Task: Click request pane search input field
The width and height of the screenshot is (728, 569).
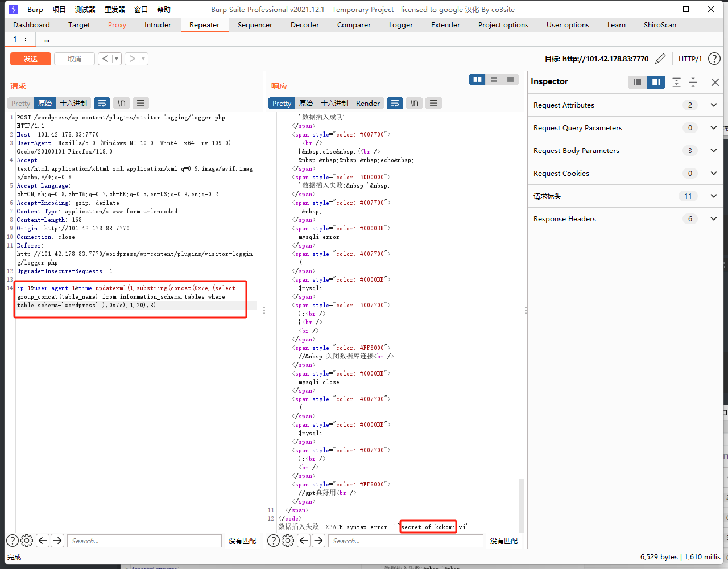Action: click(x=144, y=541)
